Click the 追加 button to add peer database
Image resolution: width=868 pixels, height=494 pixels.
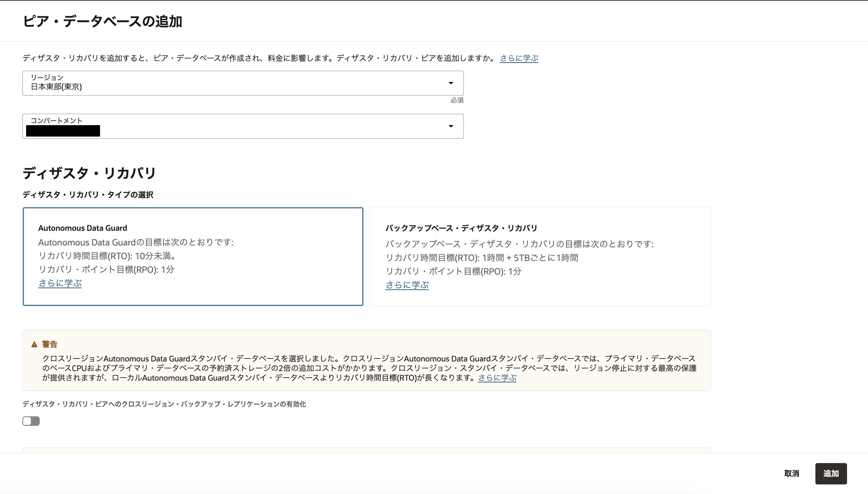[831, 473]
